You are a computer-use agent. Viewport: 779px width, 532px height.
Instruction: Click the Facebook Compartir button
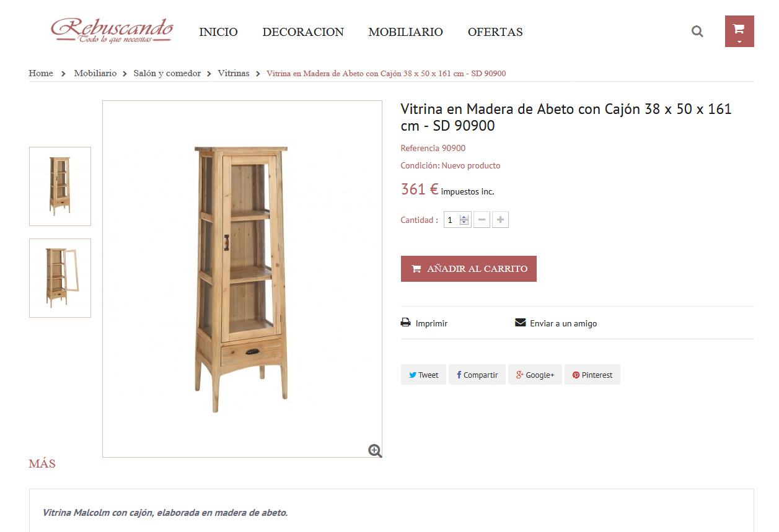coord(477,375)
